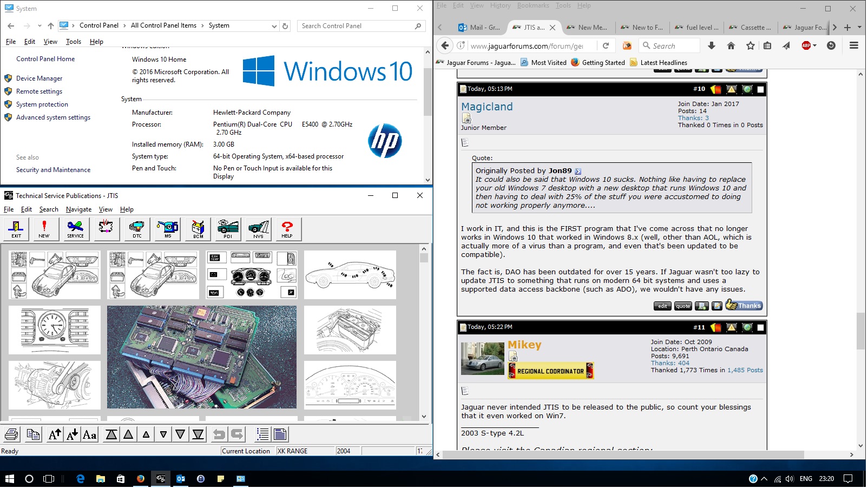Open the Navigate menu in JTIS
This screenshot has width=868, height=488.
pos(78,209)
